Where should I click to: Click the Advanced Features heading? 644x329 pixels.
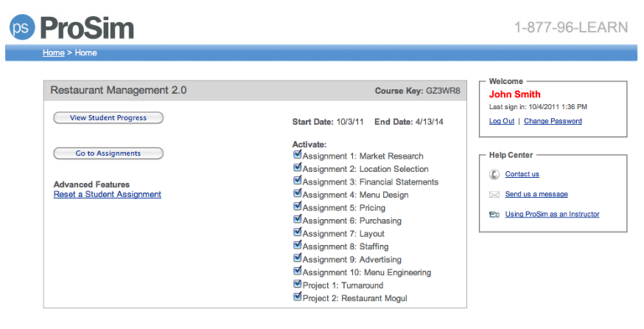[x=91, y=185]
